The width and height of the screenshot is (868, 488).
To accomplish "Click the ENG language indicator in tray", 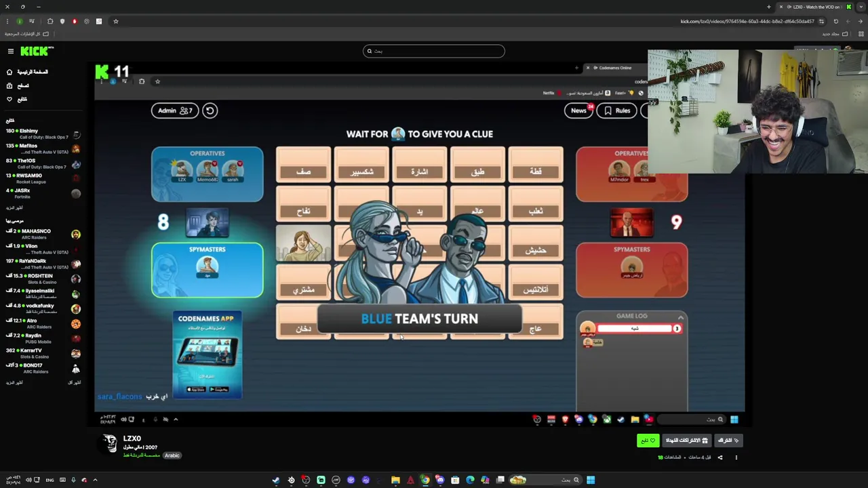I will click(50, 480).
